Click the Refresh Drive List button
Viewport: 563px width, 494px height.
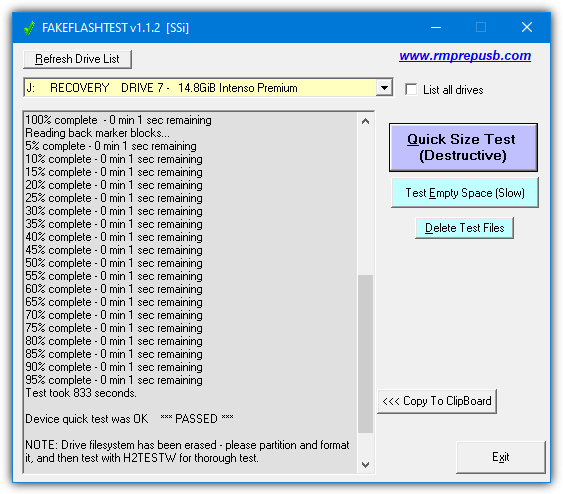click(x=77, y=59)
